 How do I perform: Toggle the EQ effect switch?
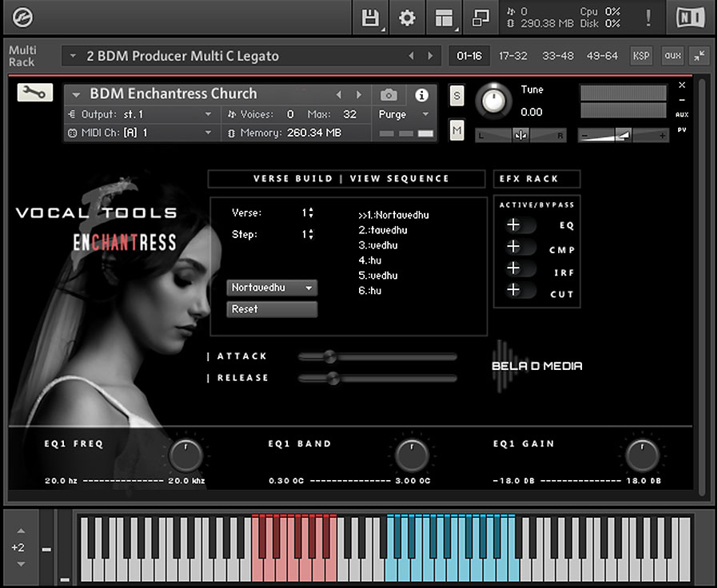click(521, 225)
